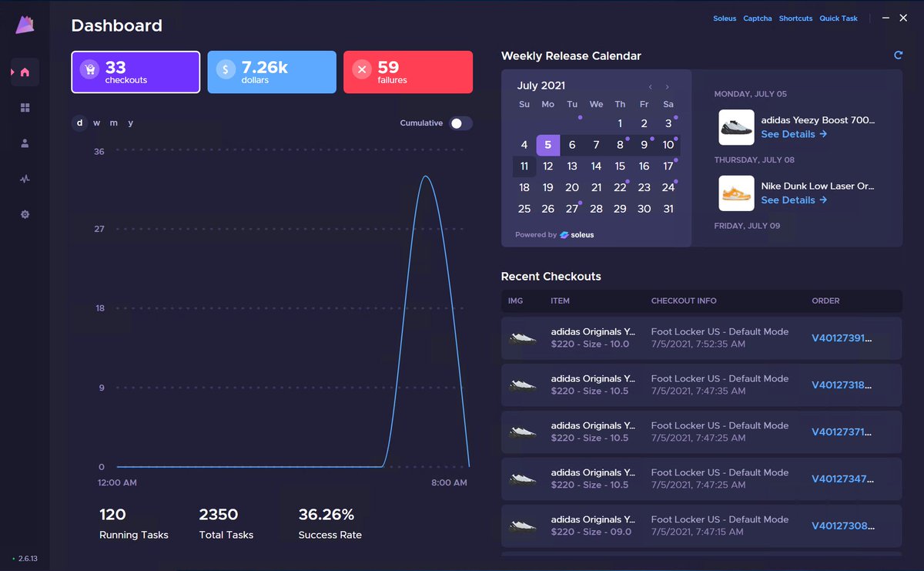Open order link V40127371
924x571 pixels.
tap(843, 432)
